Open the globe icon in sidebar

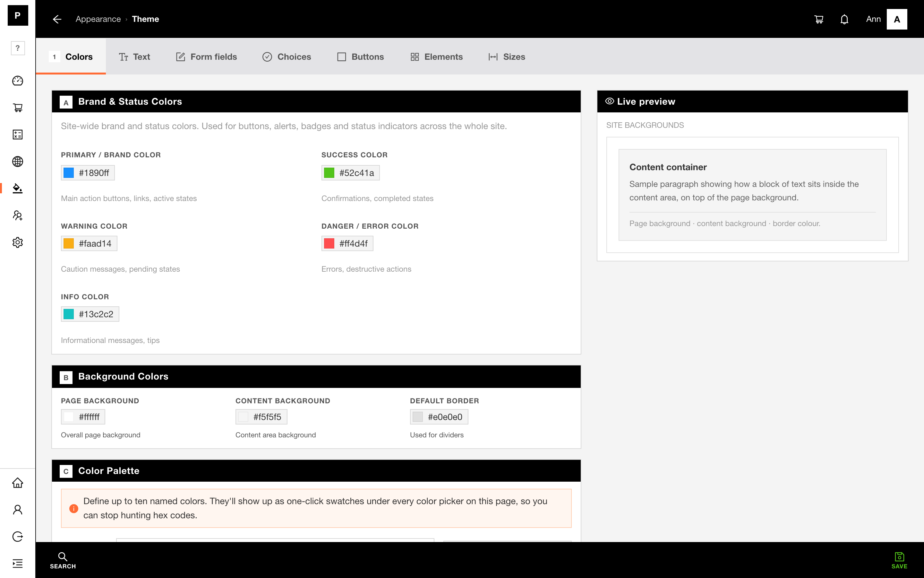[x=18, y=161]
